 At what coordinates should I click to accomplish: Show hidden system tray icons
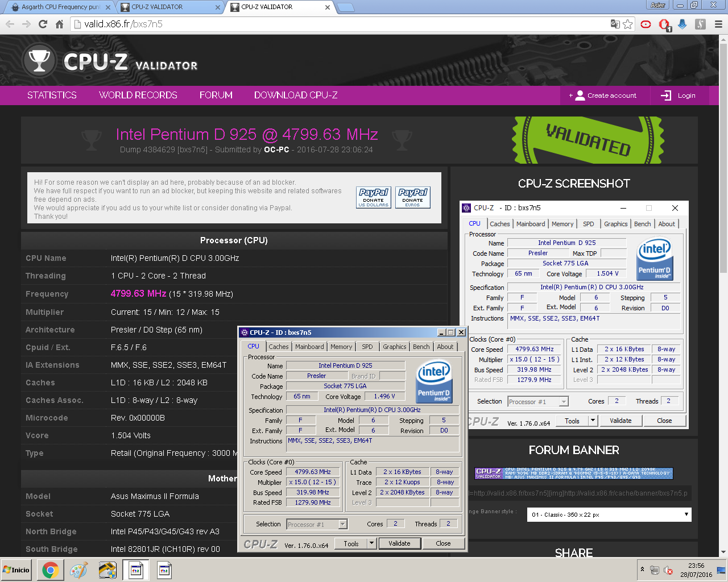642,569
